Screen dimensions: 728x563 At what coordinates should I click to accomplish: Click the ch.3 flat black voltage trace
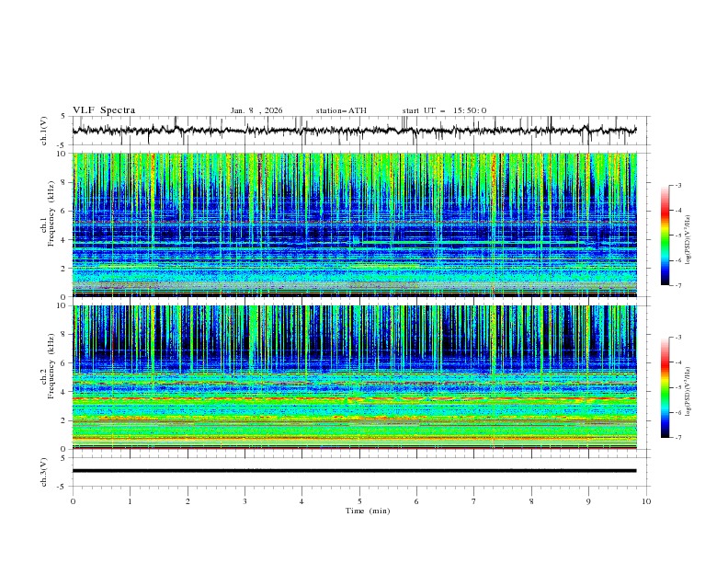354,471
